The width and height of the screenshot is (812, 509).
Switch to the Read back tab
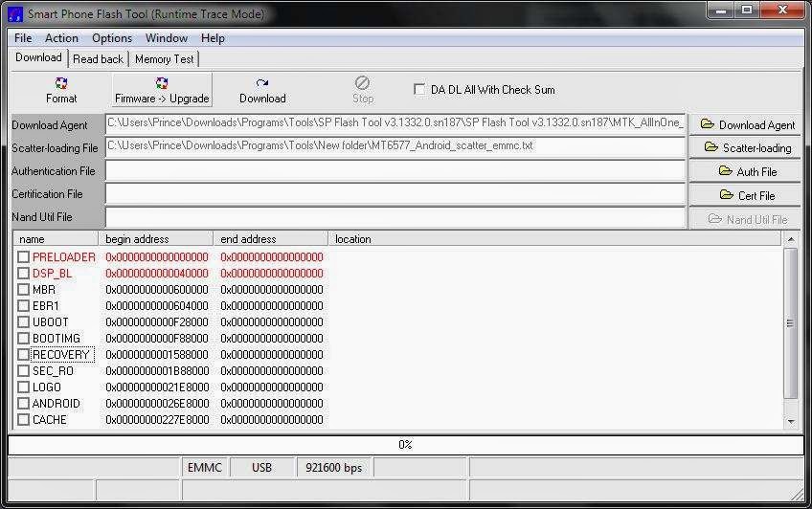tap(98, 59)
